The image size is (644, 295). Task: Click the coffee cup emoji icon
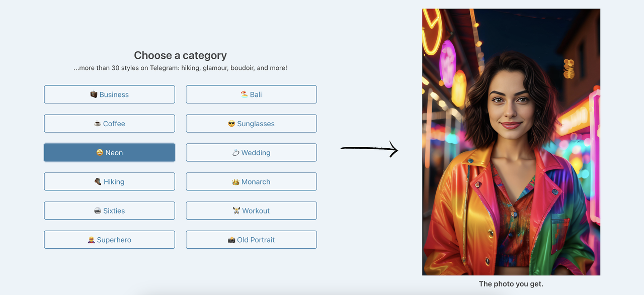(x=98, y=124)
